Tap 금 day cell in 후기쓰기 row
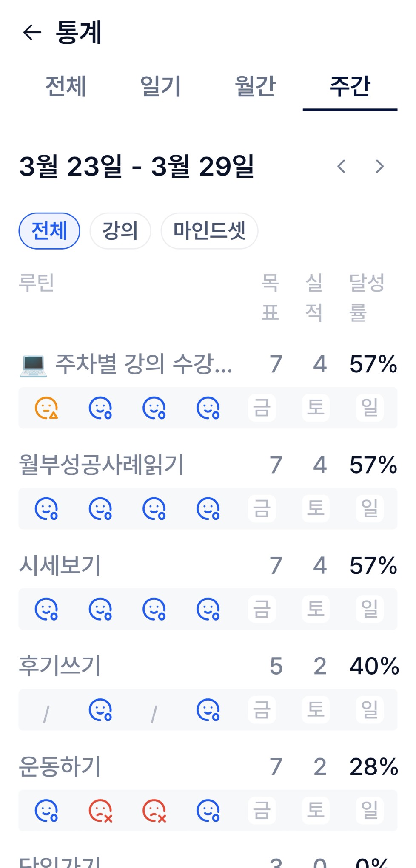416x868 pixels. pyautogui.click(x=262, y=710)
